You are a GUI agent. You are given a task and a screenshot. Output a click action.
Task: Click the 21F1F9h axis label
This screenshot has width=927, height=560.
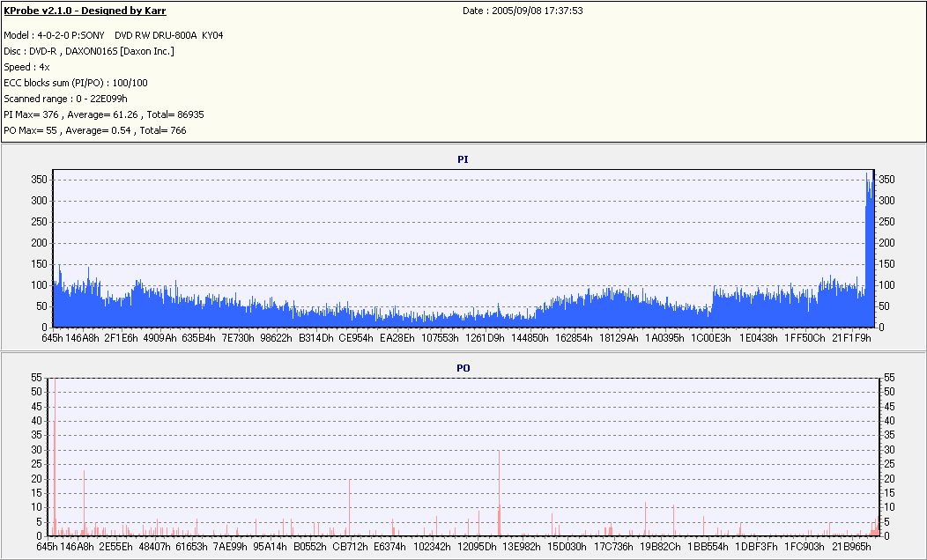[x=851, y=338]
